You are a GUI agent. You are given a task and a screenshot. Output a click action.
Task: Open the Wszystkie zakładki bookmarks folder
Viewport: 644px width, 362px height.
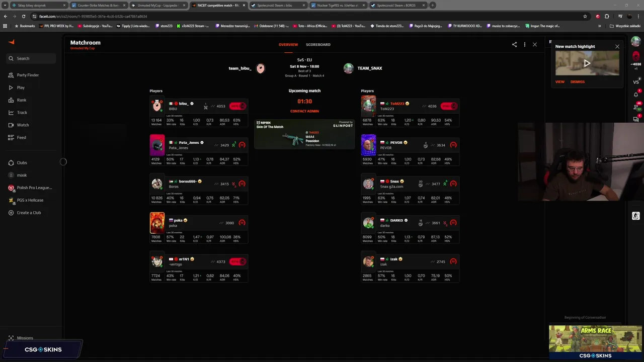tap(626, 26)
